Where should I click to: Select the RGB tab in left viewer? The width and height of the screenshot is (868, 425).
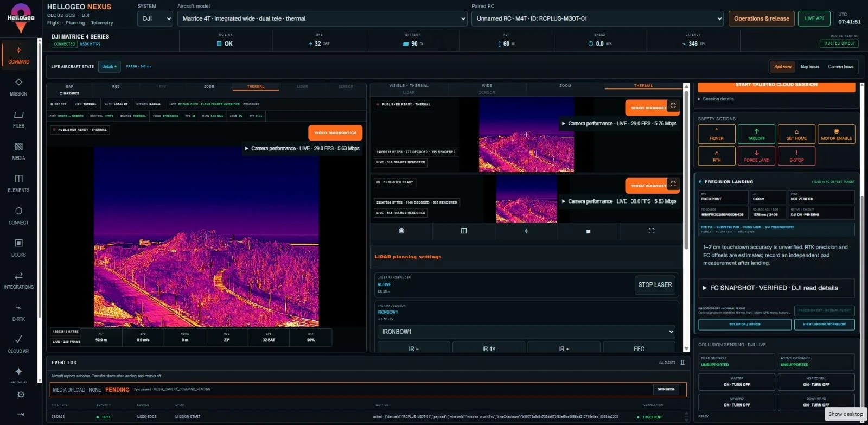pyautogui.click(x=116, y=86)
